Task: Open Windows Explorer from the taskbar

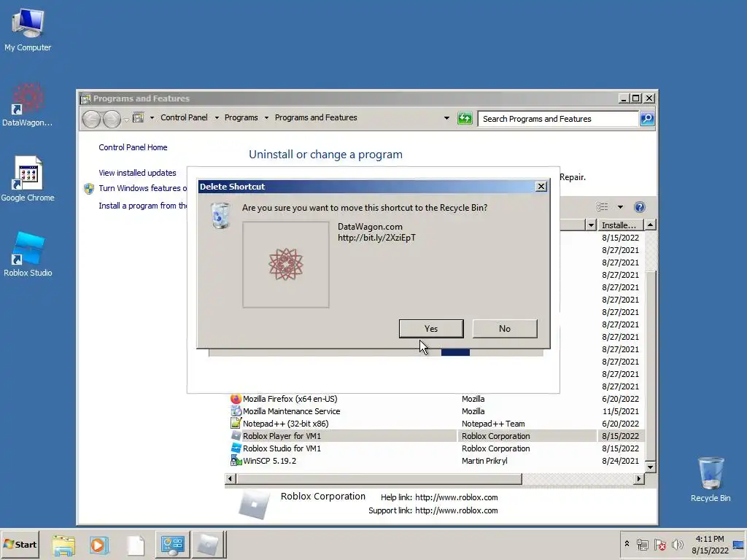Action: pos(63,545)
